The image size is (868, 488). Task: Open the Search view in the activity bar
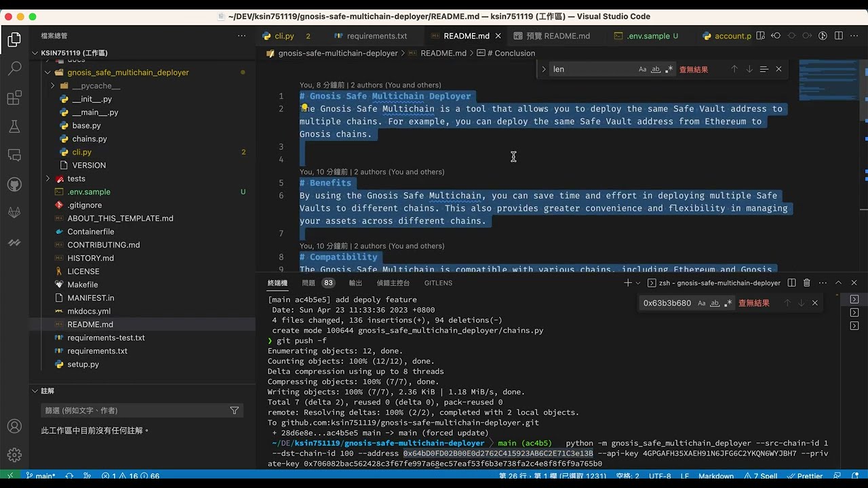14,69
